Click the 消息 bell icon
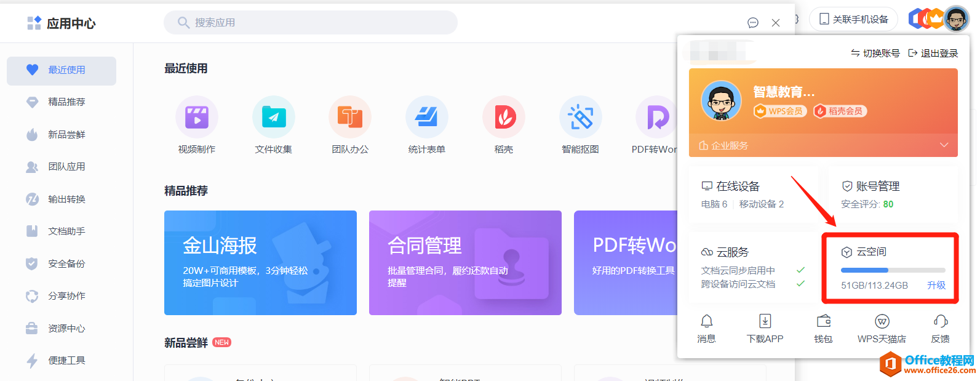This screenshot has height=381, width=980. point(707,321)
